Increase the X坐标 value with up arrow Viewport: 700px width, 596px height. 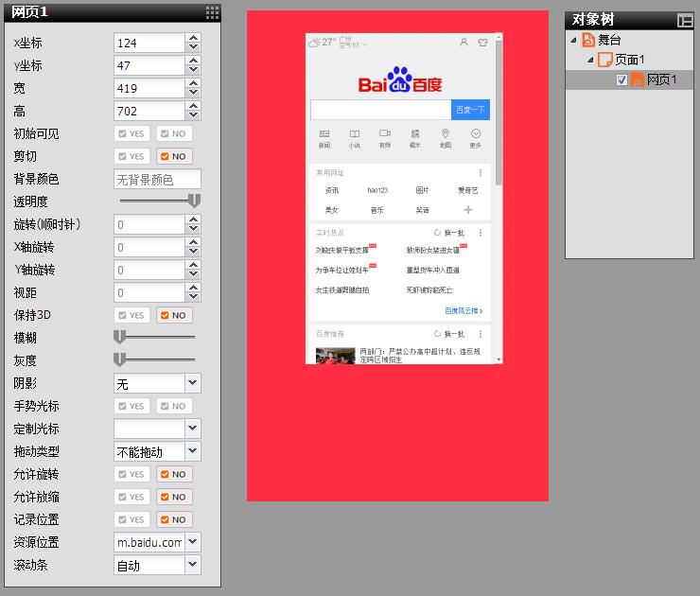click(193, 38)
